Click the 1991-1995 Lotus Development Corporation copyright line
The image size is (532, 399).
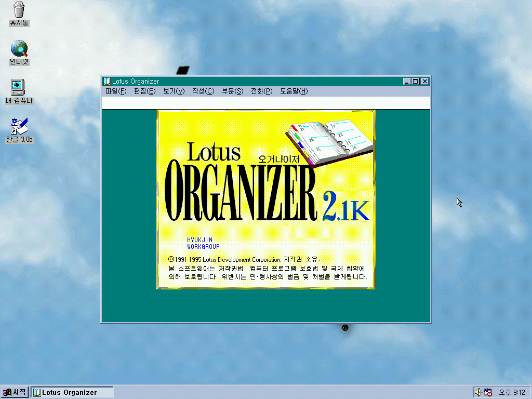pos(244,260)
